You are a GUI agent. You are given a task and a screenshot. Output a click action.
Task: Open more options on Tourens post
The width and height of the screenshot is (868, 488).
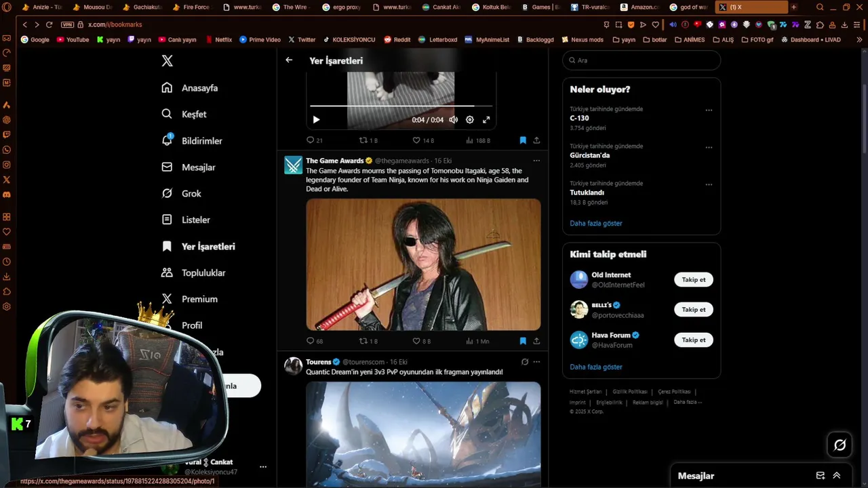(x=536, y=362)
